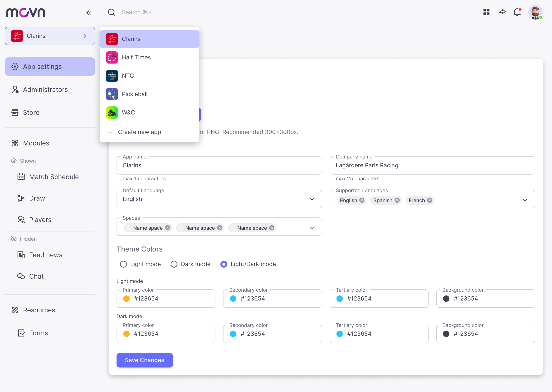Click the Company name input field

point(432,165)
